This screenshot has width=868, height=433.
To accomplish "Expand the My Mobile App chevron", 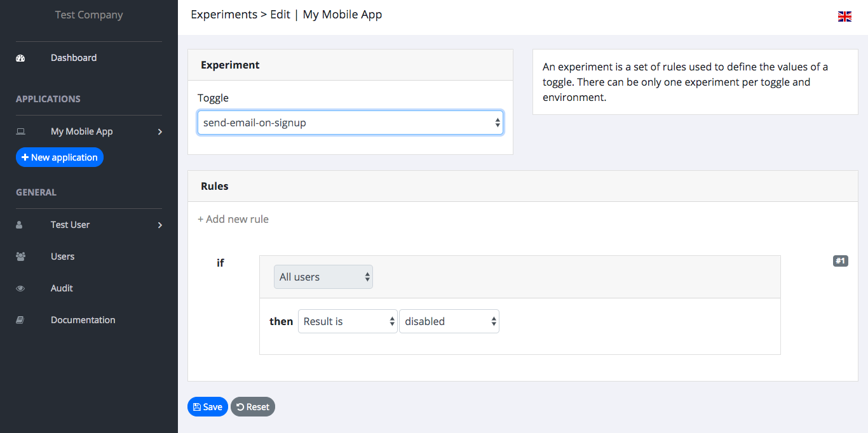I will click(x=160, y=131).
